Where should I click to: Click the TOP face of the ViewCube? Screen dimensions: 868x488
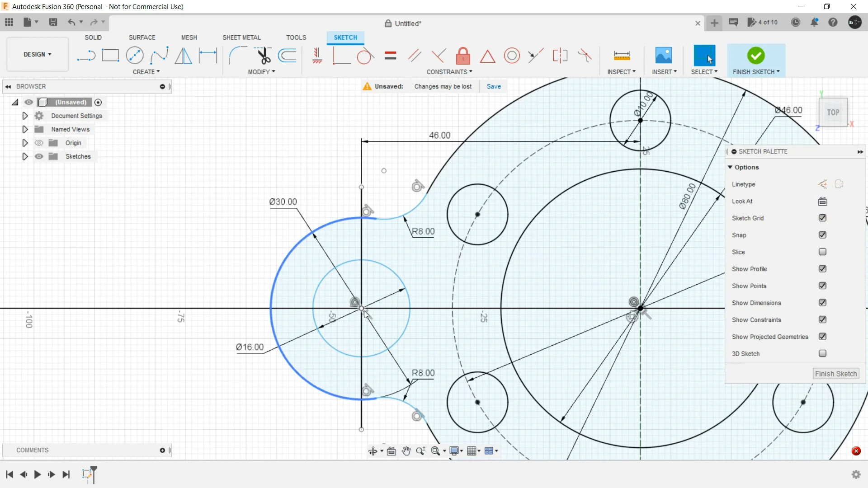(833, 113)
